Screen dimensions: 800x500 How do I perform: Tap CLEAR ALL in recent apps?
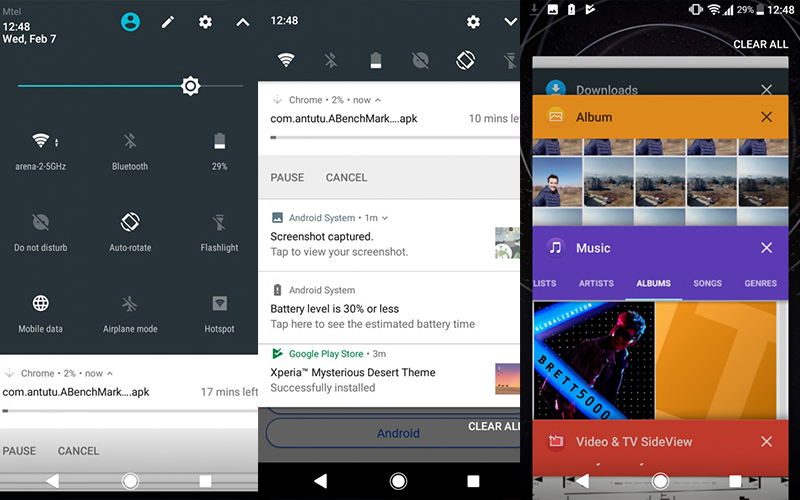coord(761,44)
